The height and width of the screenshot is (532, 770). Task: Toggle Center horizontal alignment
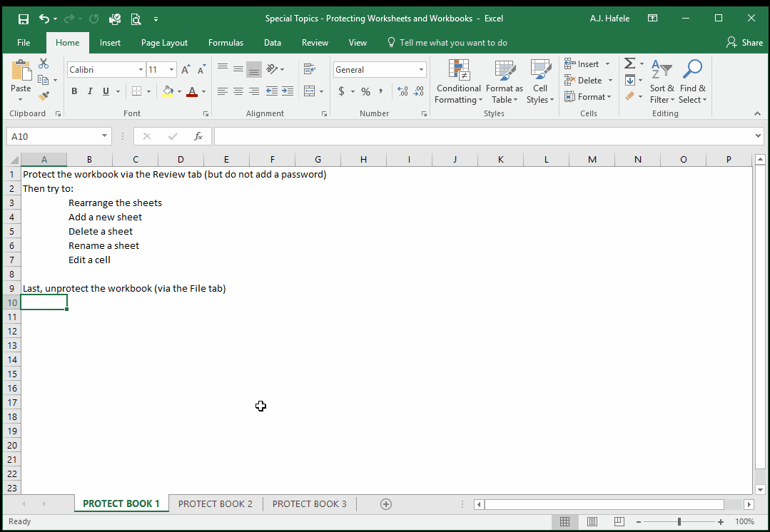238,91
